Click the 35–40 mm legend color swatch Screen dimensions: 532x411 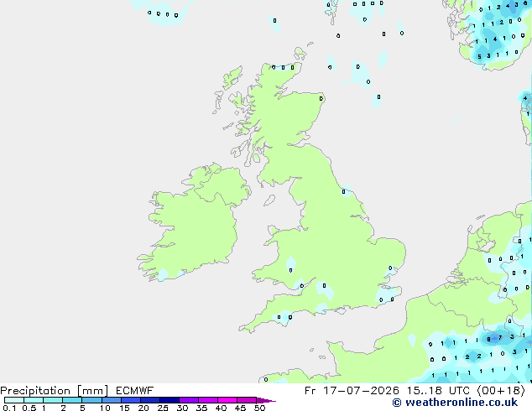click(x=207, y=400)
